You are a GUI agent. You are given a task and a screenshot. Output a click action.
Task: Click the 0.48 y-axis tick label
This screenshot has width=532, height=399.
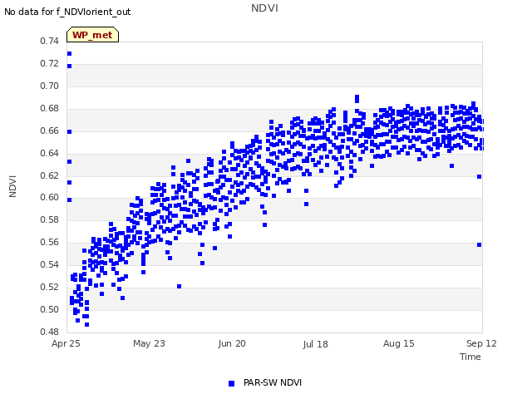coord(49,332)
